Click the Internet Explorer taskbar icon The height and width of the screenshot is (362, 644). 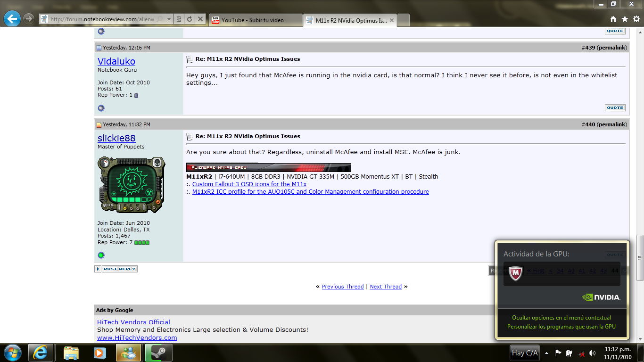click(41, 353)
